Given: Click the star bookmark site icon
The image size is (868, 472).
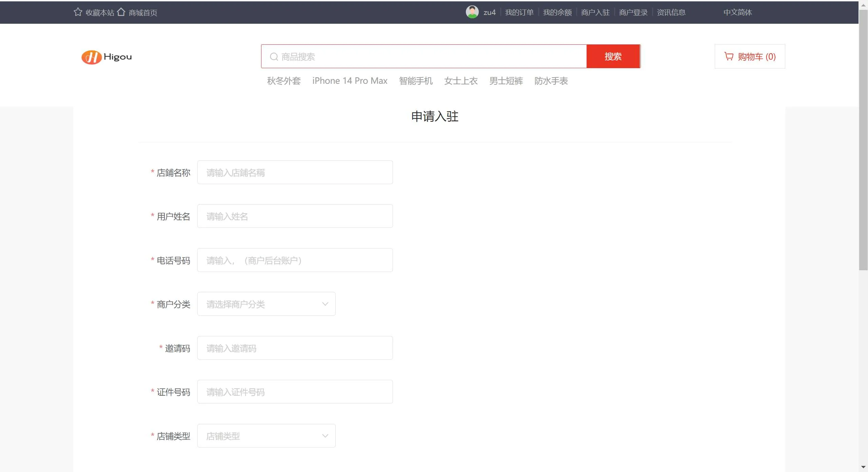Looking at the screenshot, I should coord(78,12).
